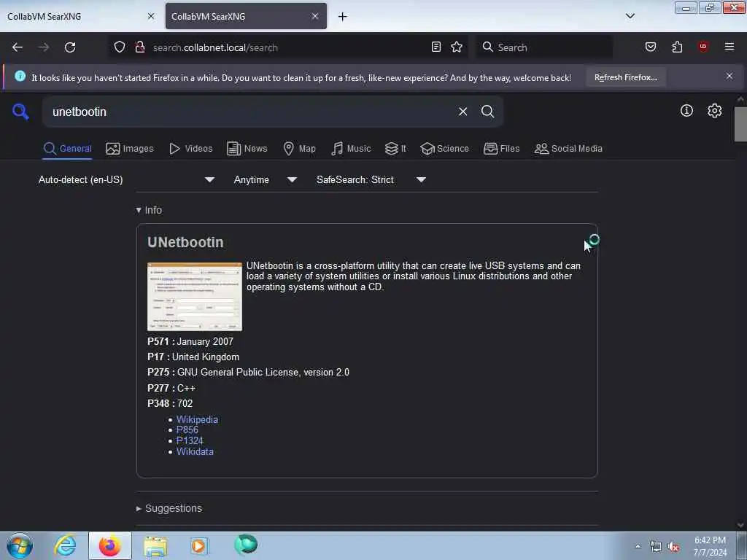Click the P275 GNU General Public License text
The image size is (747, 560).
coord(248,373)
